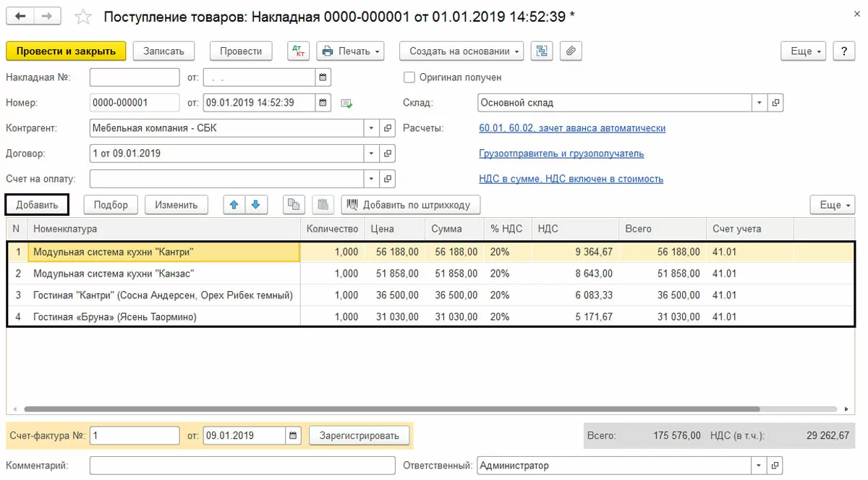Open Грузоотправитель и грузополучатель link
Image resolution: width=868 pixels, height=480 pixels.
561,153
